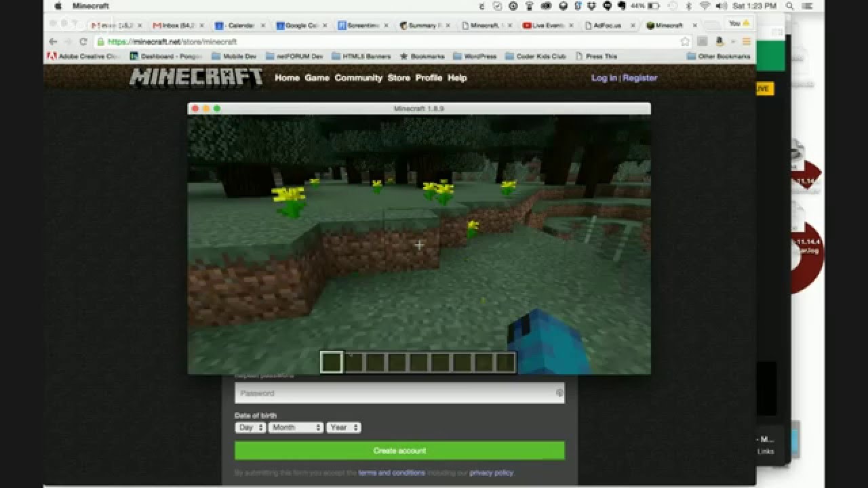Open the Game section in the site nav
Viewport: 868px width, 488px height.
pos(317,78)
